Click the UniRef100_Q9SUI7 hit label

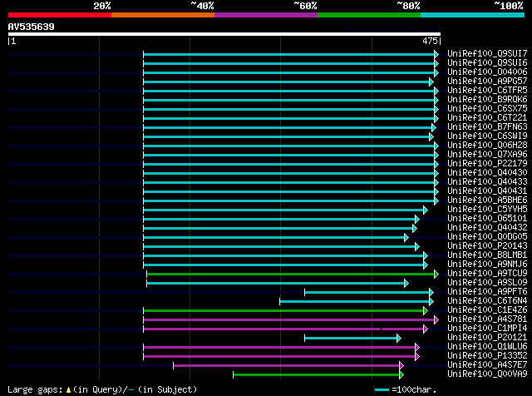(487, 54)
